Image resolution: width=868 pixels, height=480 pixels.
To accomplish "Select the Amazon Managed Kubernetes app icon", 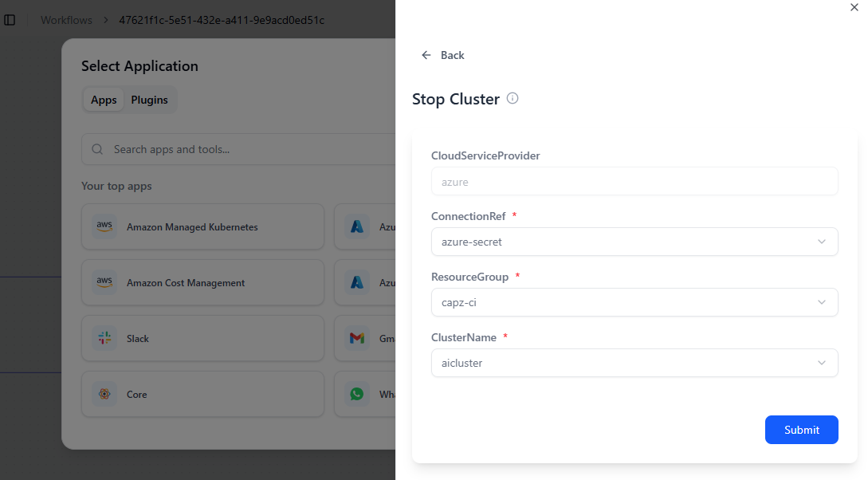I will (x=104, y=227).
